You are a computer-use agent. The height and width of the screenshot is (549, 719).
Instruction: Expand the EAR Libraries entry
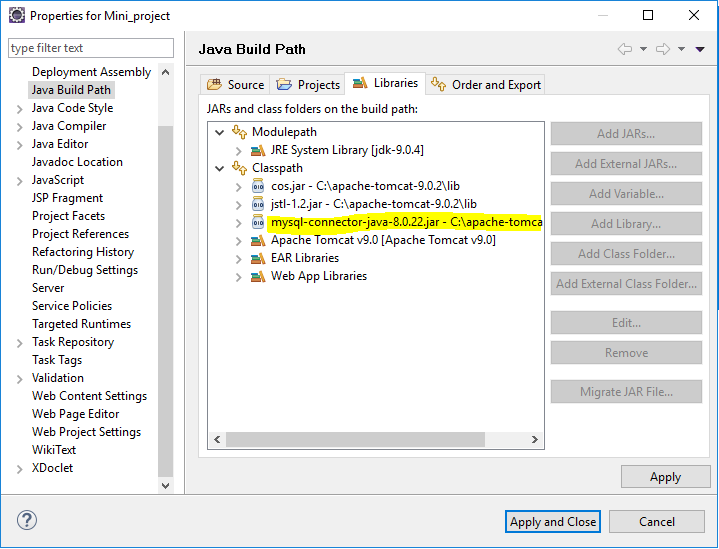coord(238,259)
